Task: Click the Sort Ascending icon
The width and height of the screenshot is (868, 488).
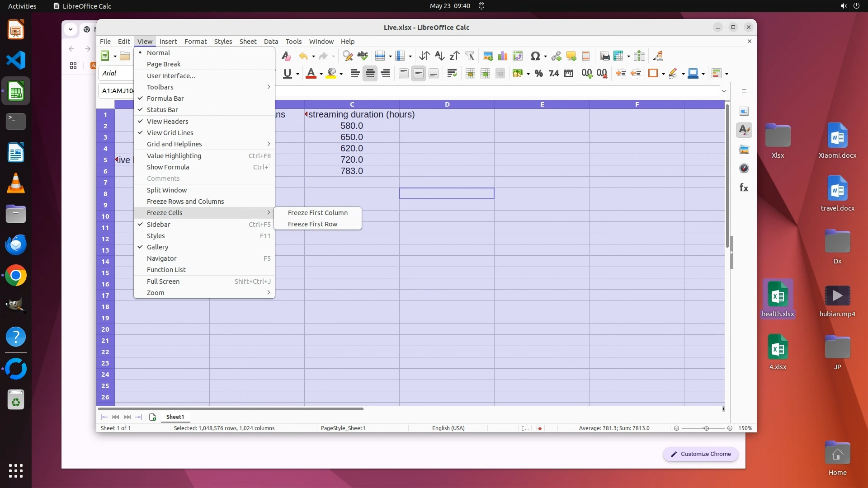Action: pyautogui.click(x=439, y=56)
